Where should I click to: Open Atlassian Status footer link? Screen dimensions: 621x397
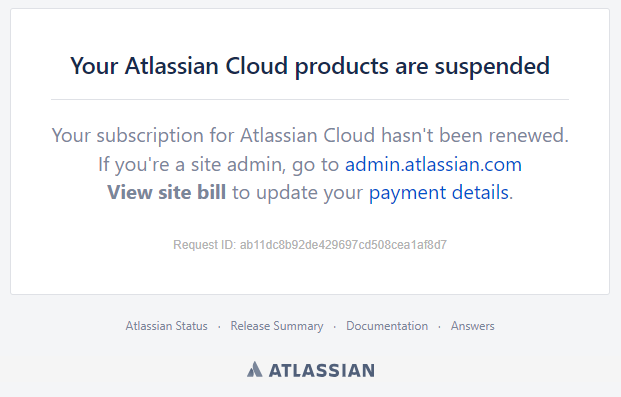(166, 326)
